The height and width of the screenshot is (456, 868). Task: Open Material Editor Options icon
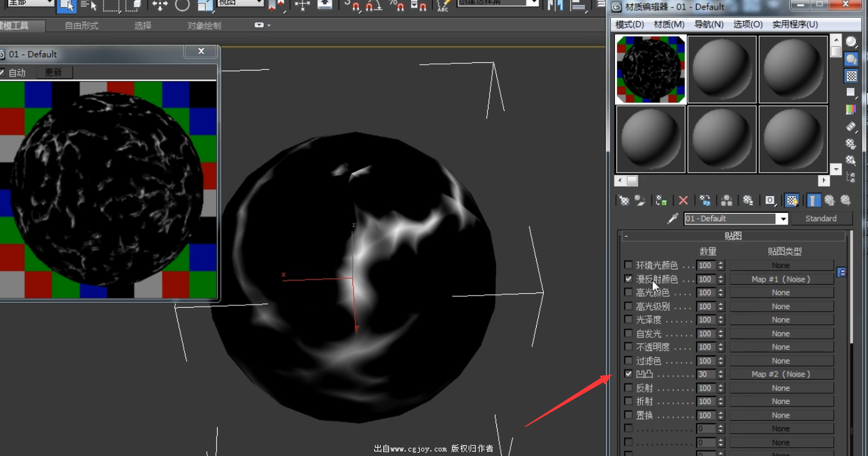coord(851,144)
